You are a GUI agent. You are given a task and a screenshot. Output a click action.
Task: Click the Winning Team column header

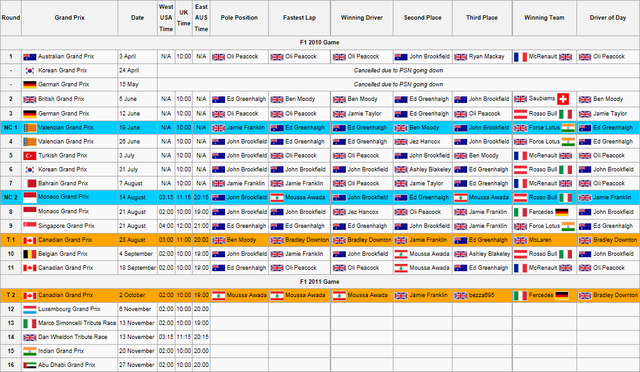click(x=544, y=18)
